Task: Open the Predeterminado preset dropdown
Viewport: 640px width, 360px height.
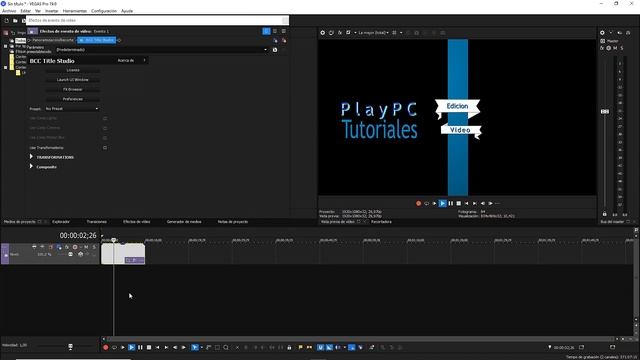Action: pyautogui.click(x=162, y=50)
